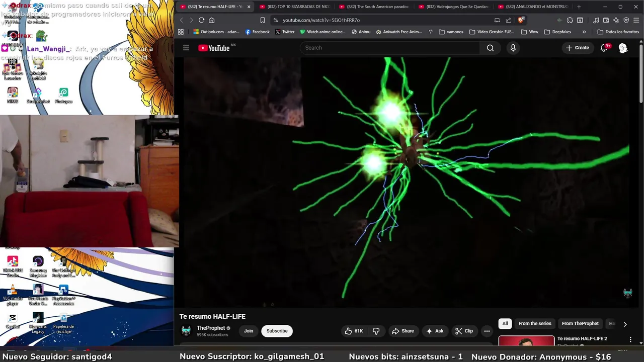Open TheProphet channel avatar
The width and height of the screenshot is (644, 362).
tap(186, 331)
